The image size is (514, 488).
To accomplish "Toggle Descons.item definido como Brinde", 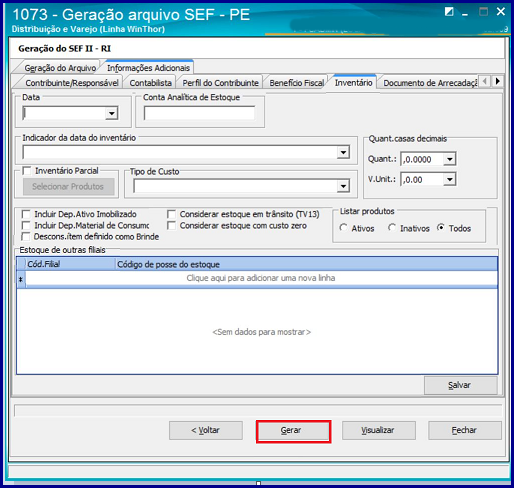I will [26, 237].
